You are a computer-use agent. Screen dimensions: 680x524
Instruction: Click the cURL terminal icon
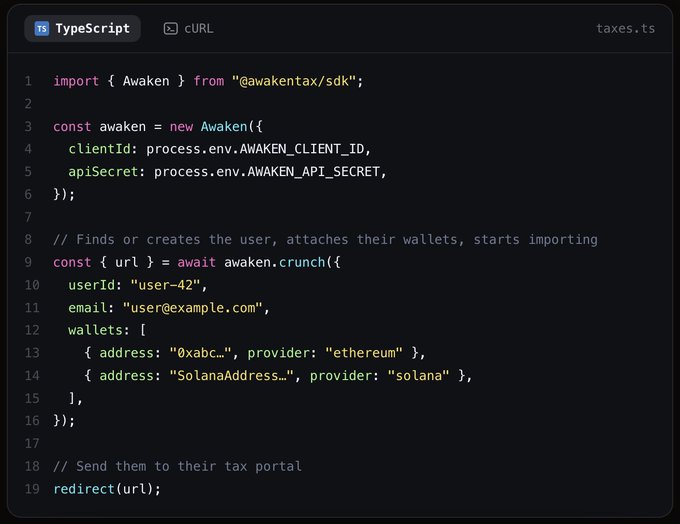pyautogui.click(x=170, y=29)
